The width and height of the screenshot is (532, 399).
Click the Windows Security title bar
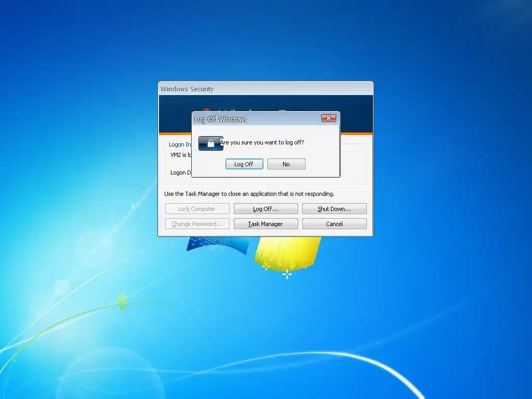265,88
